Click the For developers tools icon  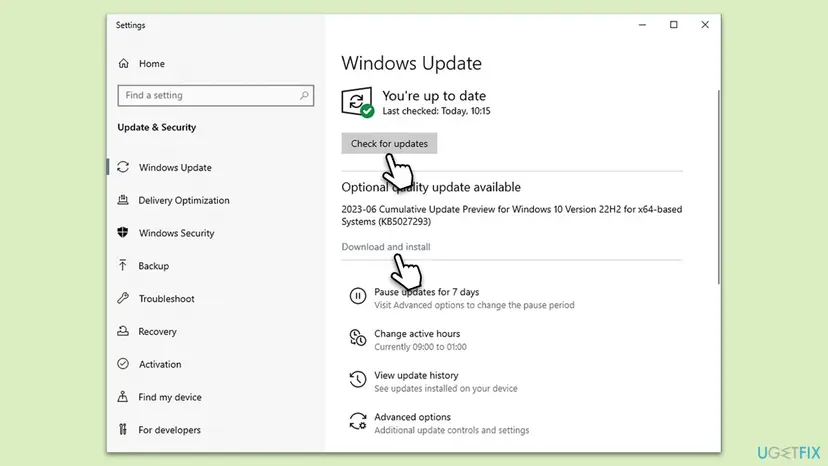[x=123, y=429]
